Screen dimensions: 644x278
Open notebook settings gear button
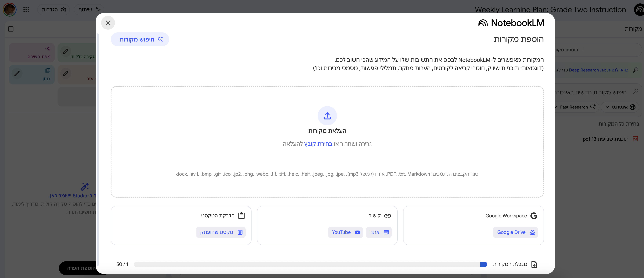pos(54,9)
